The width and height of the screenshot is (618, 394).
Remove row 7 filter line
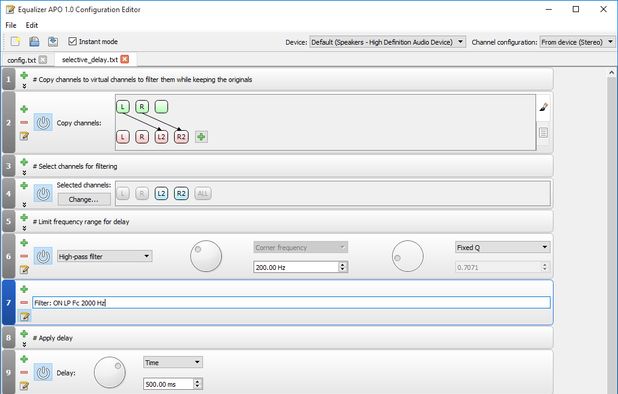pos(24,303)
